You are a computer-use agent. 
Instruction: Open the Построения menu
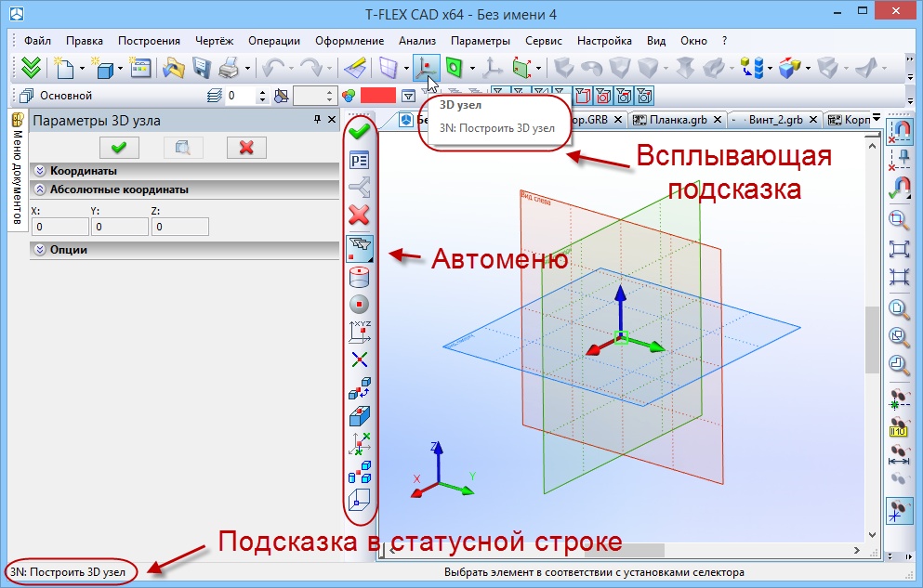(149, 41)
